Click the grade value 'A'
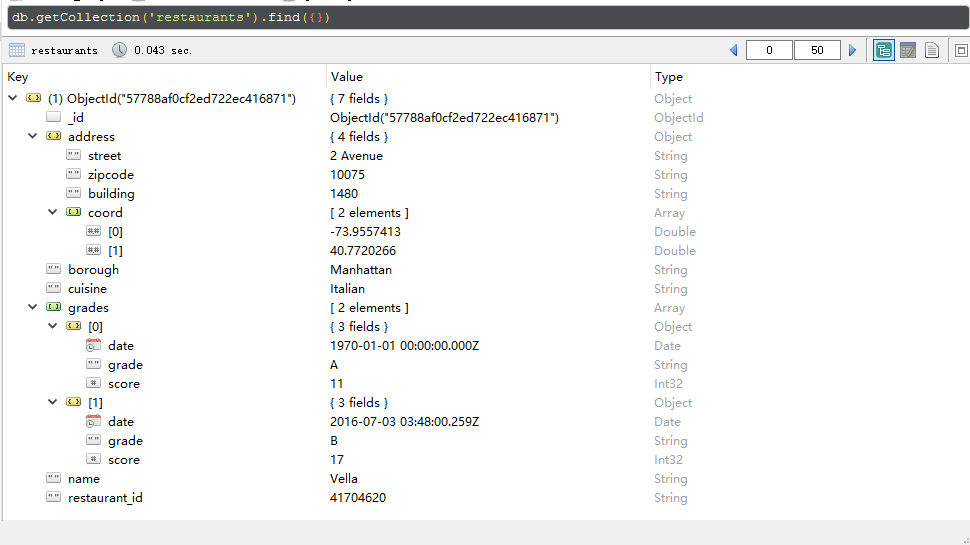 click(334, 364)
